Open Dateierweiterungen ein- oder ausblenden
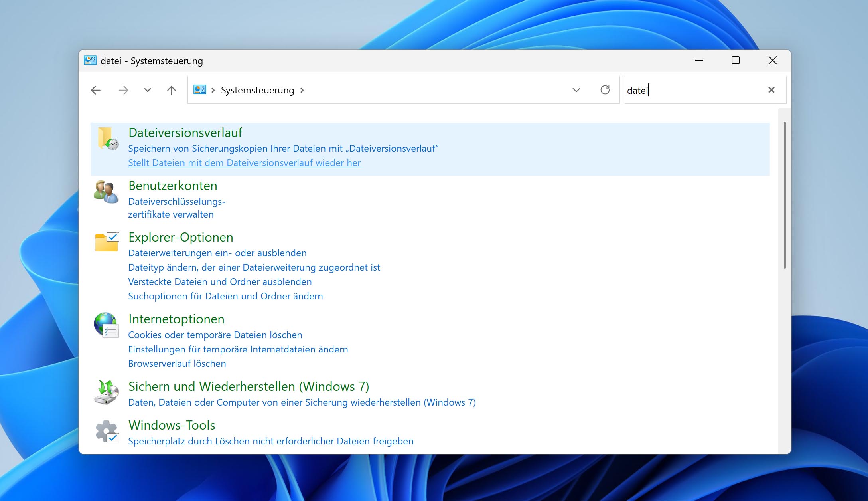The width and height of the screenshot is (868, 501). tap(217, 253)
